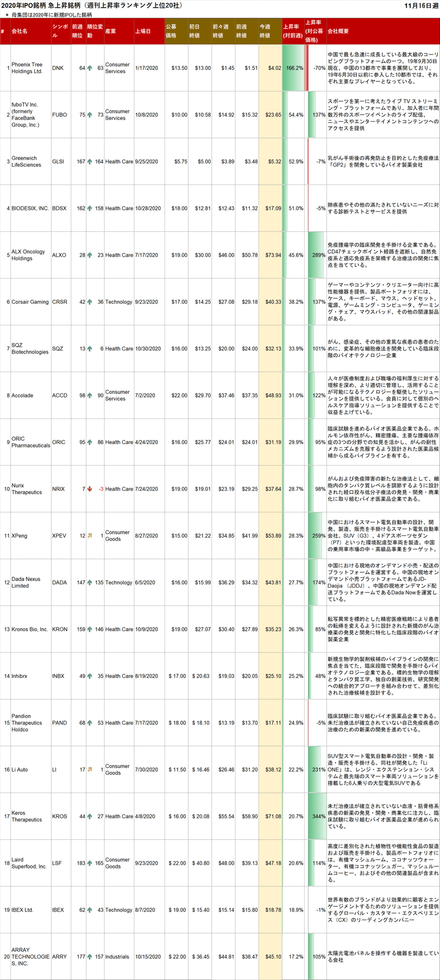
Task: Click the 289% gain cell for ALXO
Action: [x=316, y=255]
